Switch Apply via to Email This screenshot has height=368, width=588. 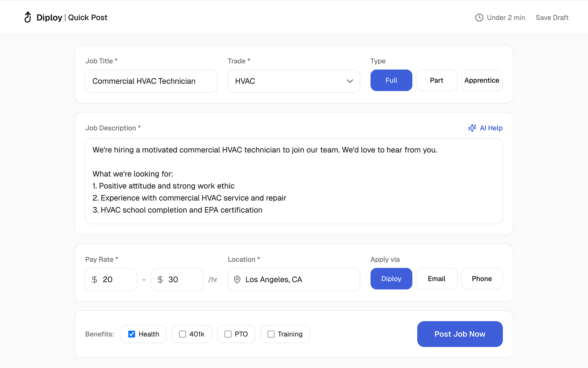pyautogui.click(x=436, y=279)
